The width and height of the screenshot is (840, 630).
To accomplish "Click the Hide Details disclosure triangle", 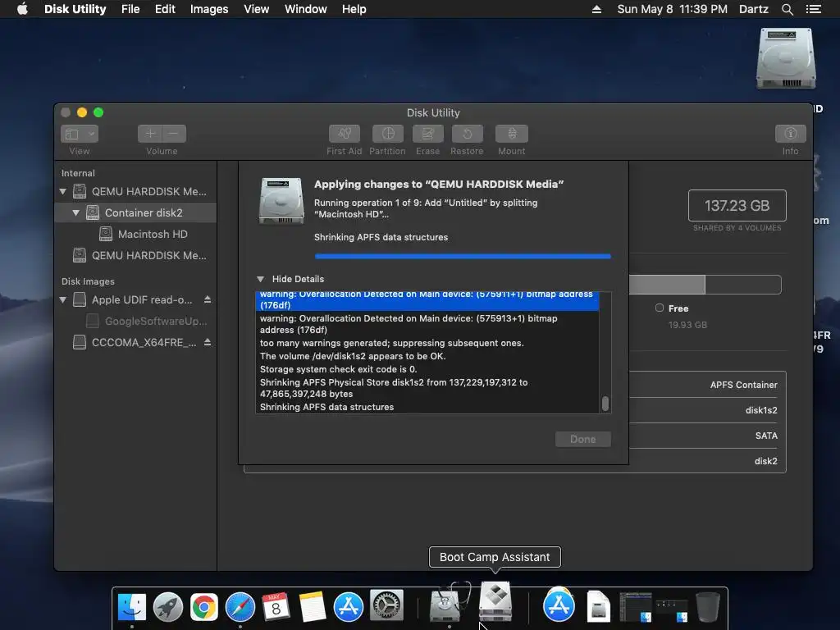I will [260, 279].
